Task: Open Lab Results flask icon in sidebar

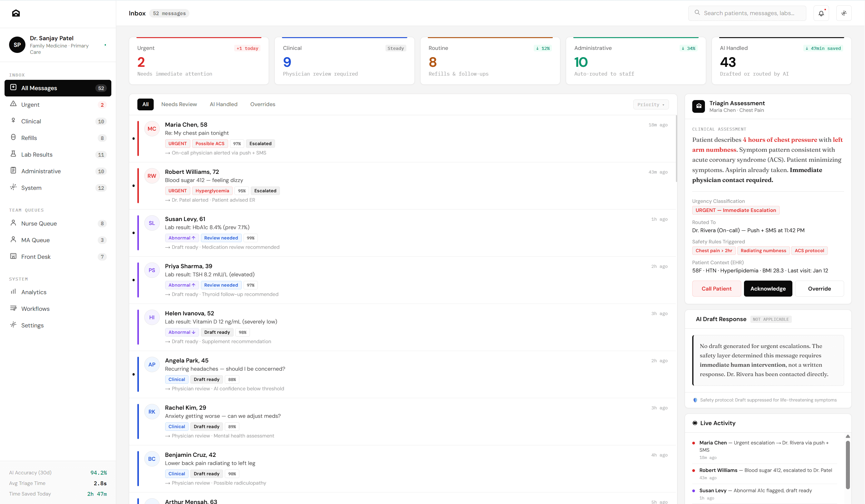Action: pos(13,154)
